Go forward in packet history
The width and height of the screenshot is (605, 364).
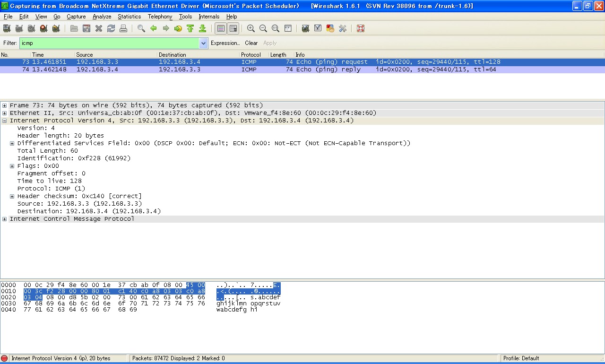(166, 28)
